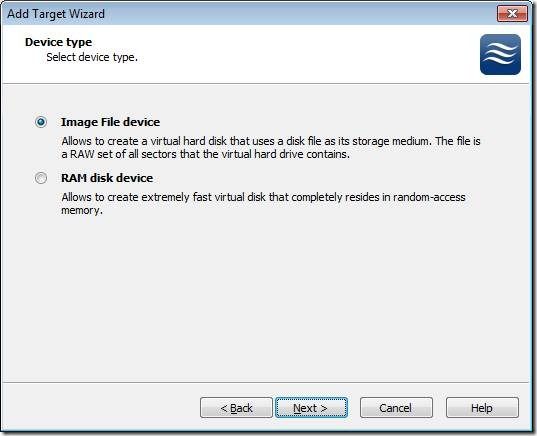Choose the RAM disk device radio button

41,178
